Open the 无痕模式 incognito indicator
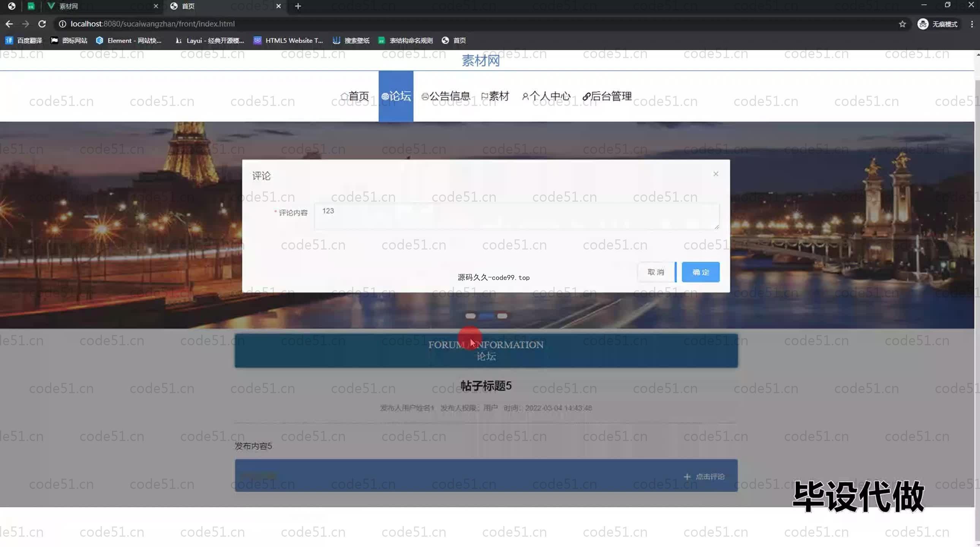The height and width of the screenshot is (547, 980). (x=937, y=24)
